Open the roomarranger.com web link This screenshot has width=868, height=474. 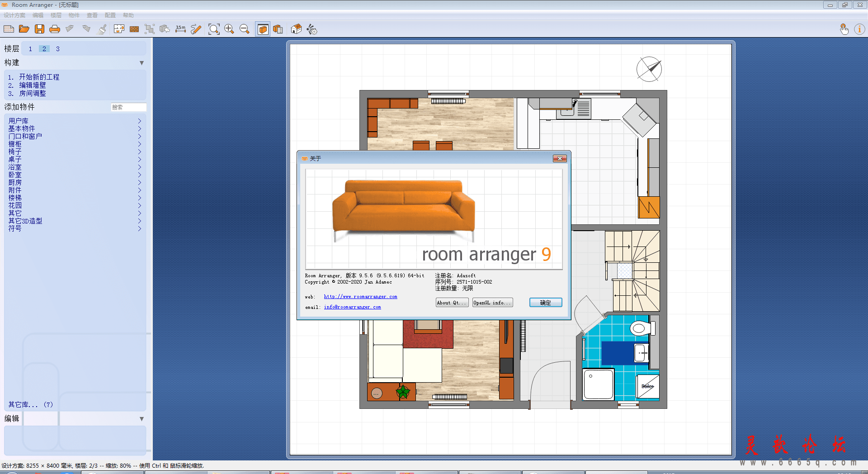(x=360, y=297)
